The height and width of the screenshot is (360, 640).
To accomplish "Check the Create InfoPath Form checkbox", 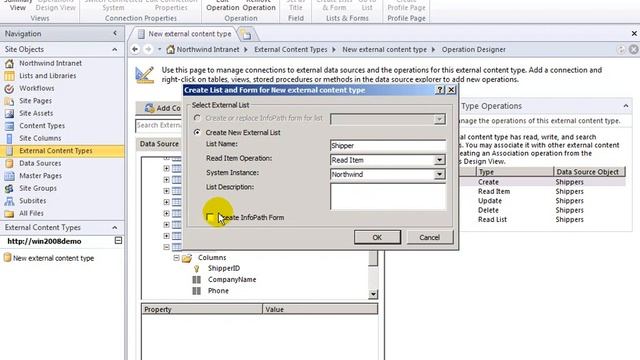I will (210, 218).
